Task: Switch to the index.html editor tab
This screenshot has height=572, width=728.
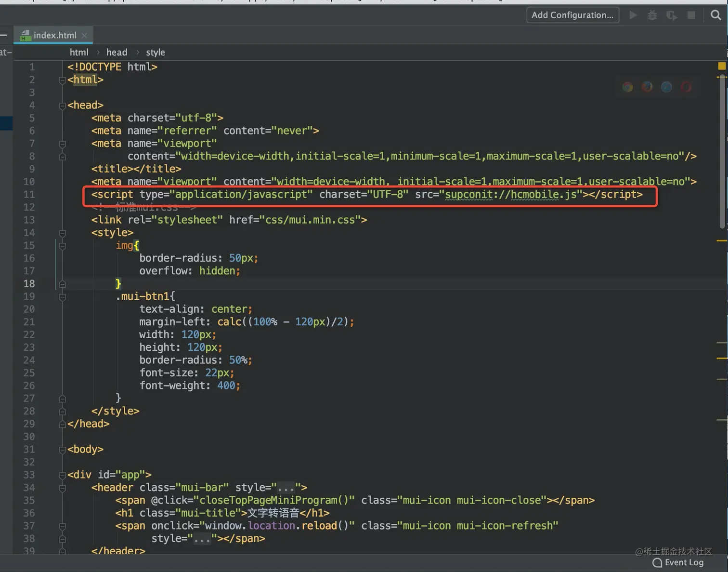Action: tap(54, 35)
